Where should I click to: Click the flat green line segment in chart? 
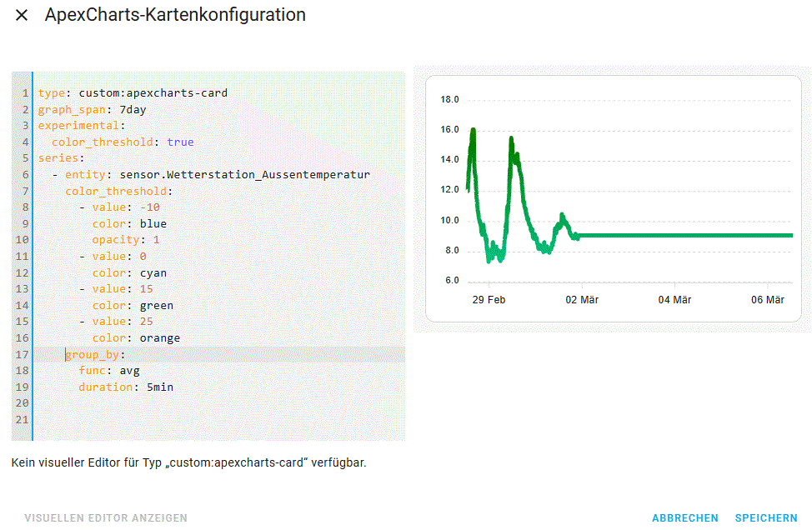coord(684,235)
